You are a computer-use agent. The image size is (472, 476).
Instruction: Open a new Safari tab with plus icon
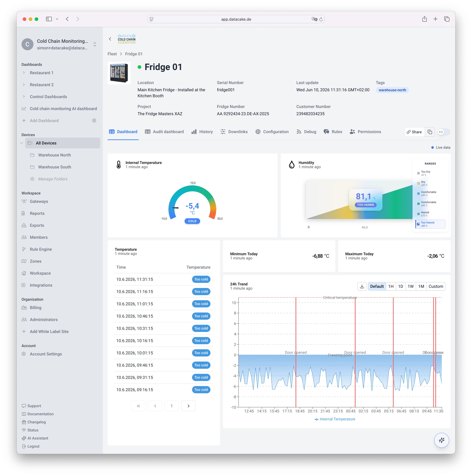coord(435,19)
